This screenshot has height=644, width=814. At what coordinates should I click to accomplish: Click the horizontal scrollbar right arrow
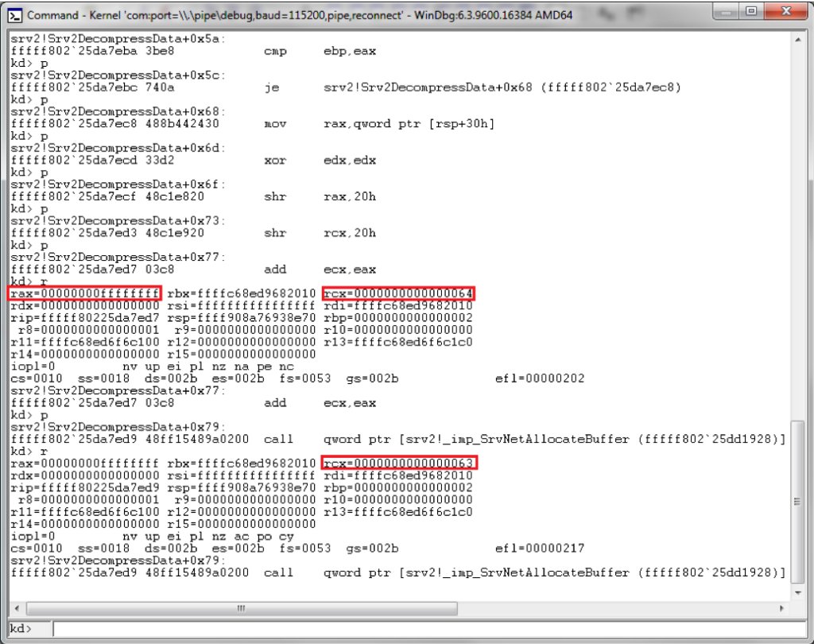click(x=782, y=607)
